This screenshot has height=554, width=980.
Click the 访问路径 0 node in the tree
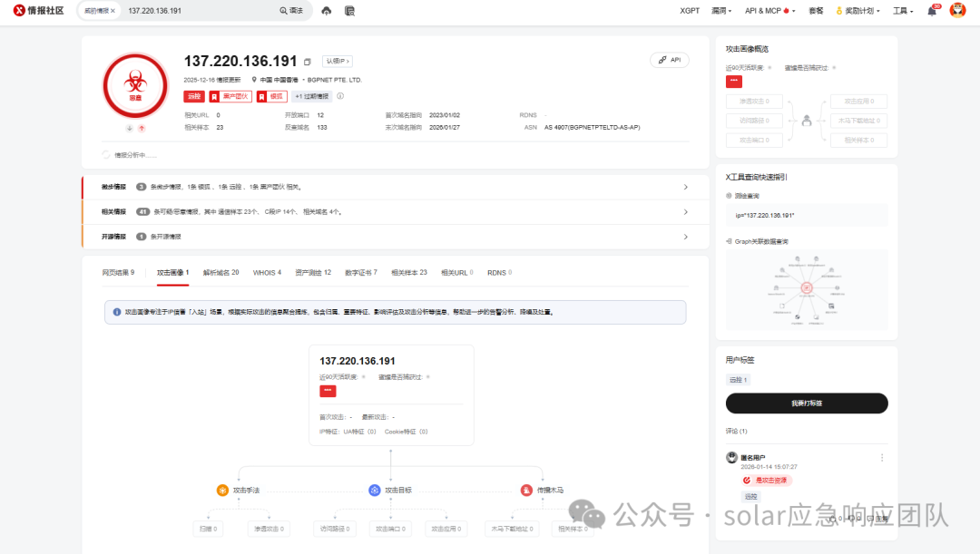coord(335,529)
